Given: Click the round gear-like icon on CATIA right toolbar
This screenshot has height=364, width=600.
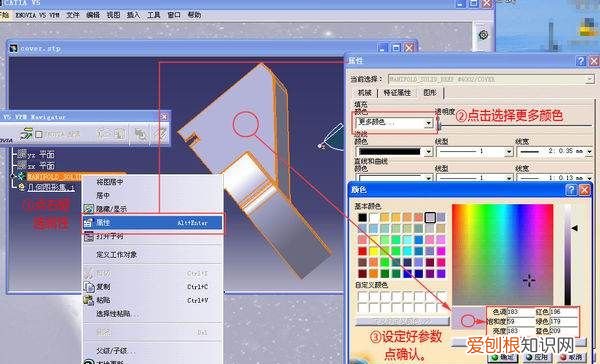Looking at the screenshot, I should coord(483,35).
